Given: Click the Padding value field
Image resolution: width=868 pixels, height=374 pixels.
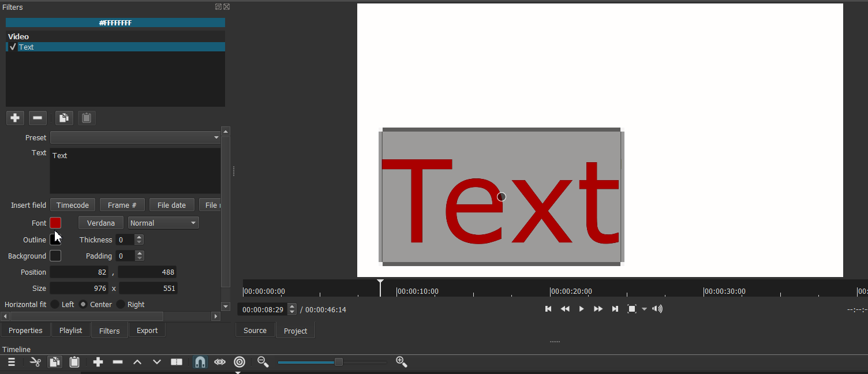Looking at the screenshot, I should point(125,256).
